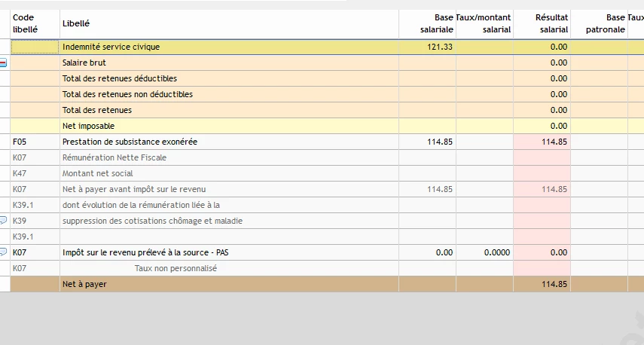Screen dimensions: 644x345
Task: Select the Net imposable row label
Action: pos(88,126)
